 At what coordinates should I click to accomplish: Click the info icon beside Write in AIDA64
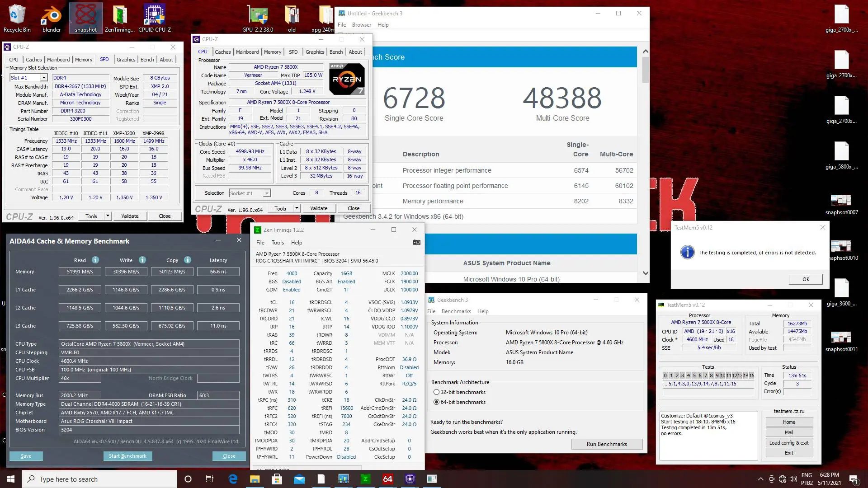tap(142, 260)
